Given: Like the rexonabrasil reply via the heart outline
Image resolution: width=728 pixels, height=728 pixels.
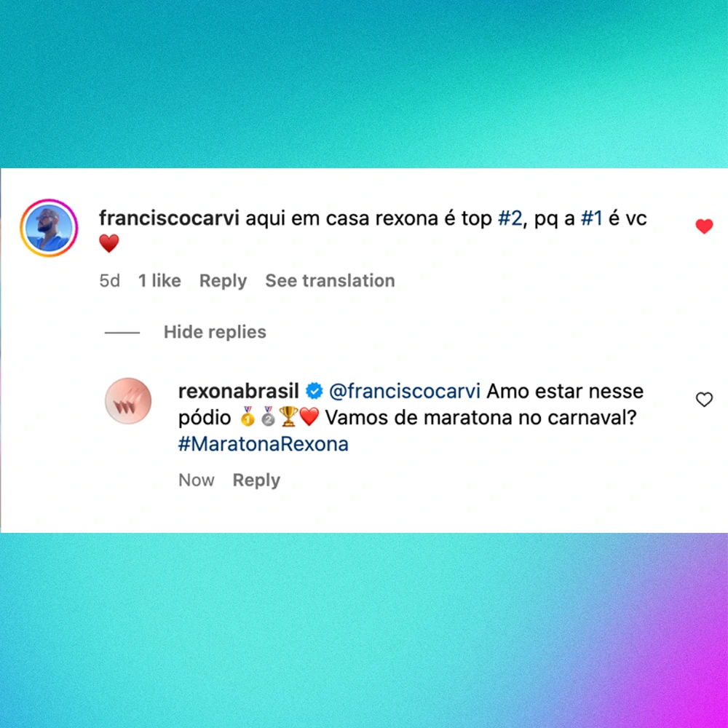Looking at the screenshot, I should coord(704,399).
